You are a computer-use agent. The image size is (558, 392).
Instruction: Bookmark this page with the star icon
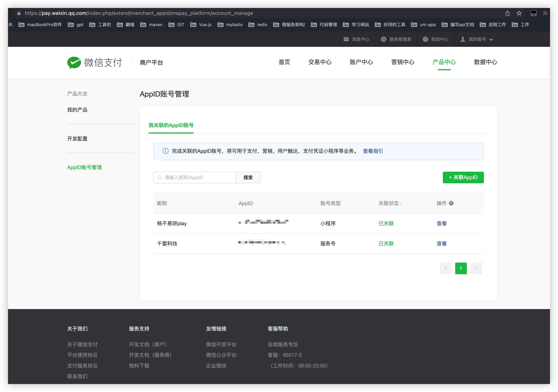(x=519, y=13)
